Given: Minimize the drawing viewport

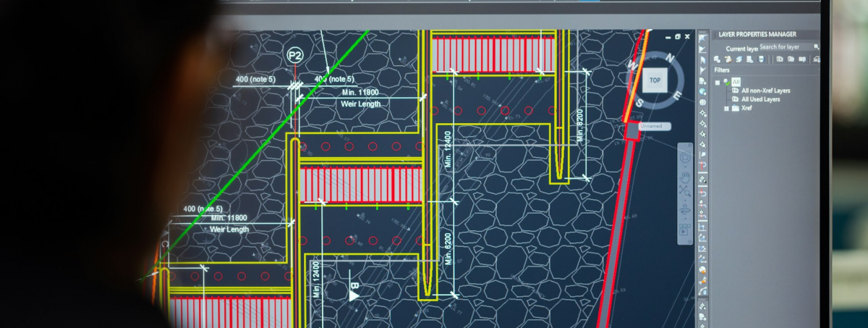Looking at the screenshot, I should point(670,36).
